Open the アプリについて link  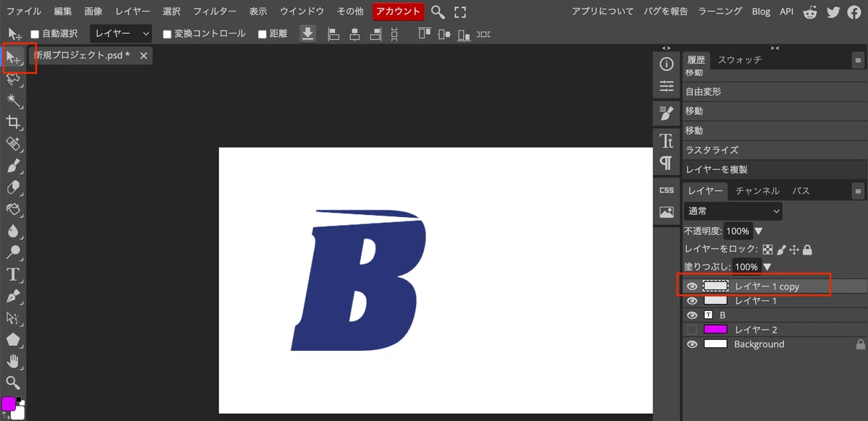[603, 12]
